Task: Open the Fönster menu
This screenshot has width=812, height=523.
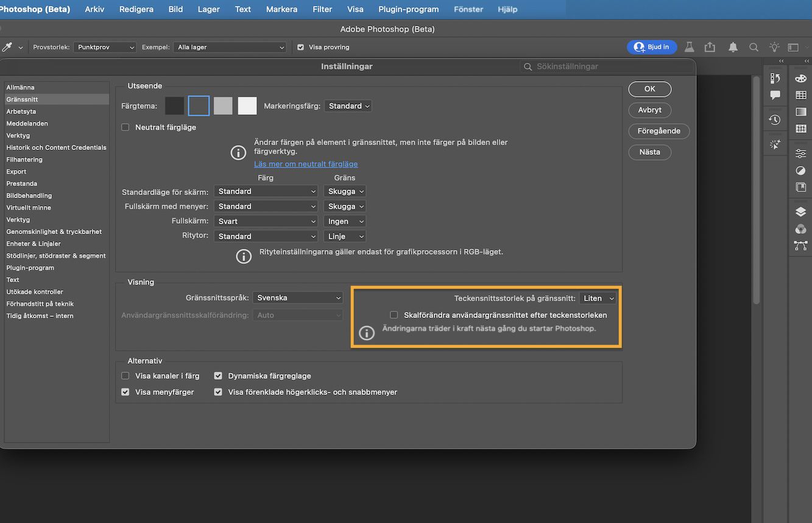Action: click(x=467, y=9)
